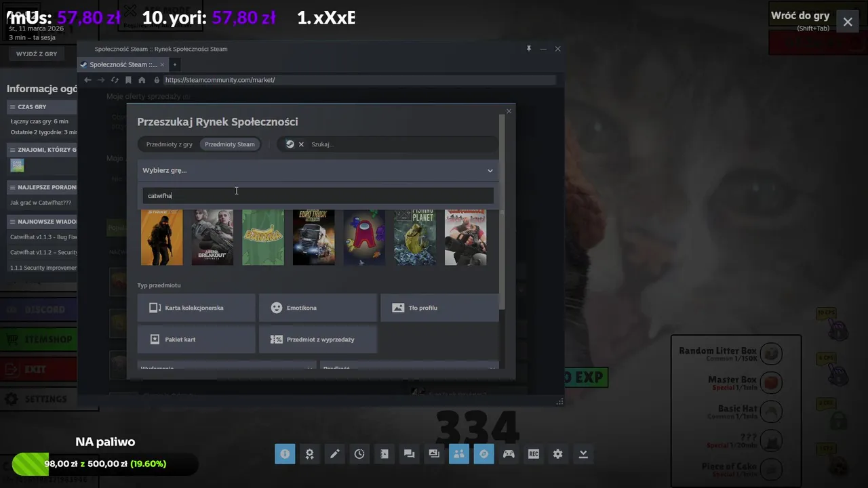Open the REC game recording icon
868x488 pixels.
point(534,454)
